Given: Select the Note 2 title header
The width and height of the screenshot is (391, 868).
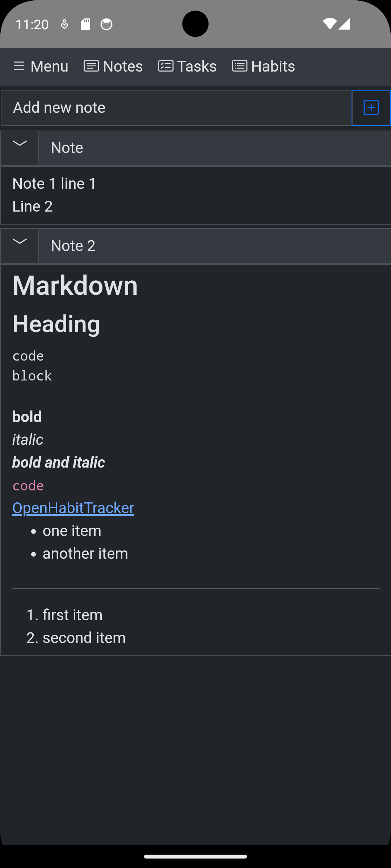Looking at the screenshot, I should (x=215, y=246).
